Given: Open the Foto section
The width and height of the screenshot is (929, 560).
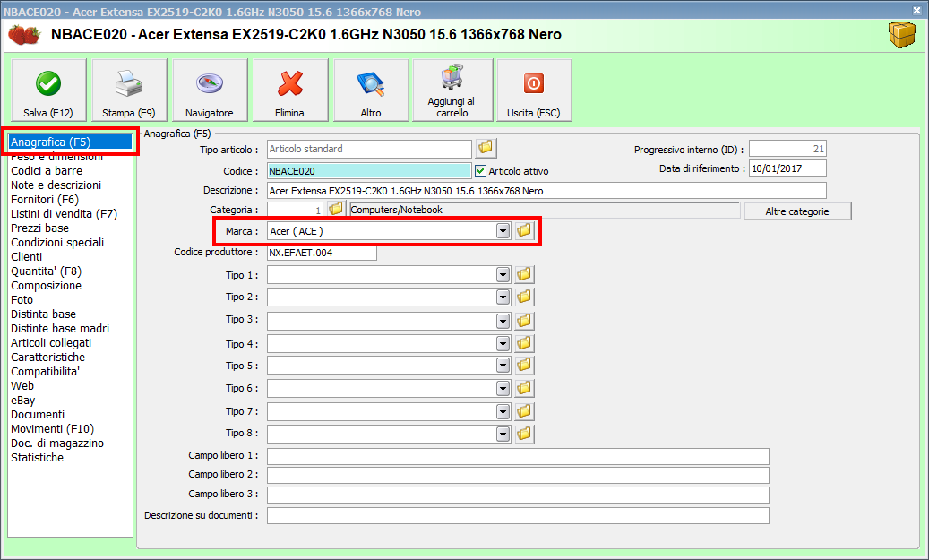Looking at the screenshot, I should pyautogui.click(x=22, y=300).
